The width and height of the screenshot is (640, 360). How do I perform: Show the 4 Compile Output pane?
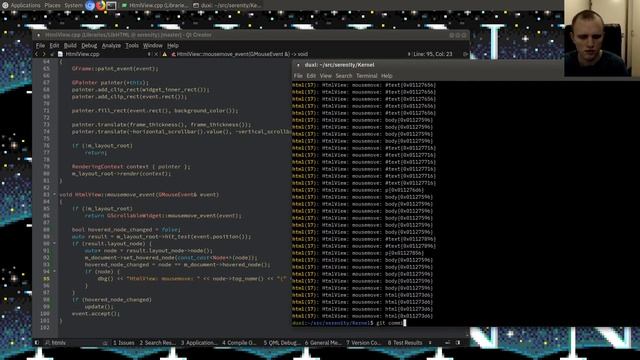click(240, 343)
